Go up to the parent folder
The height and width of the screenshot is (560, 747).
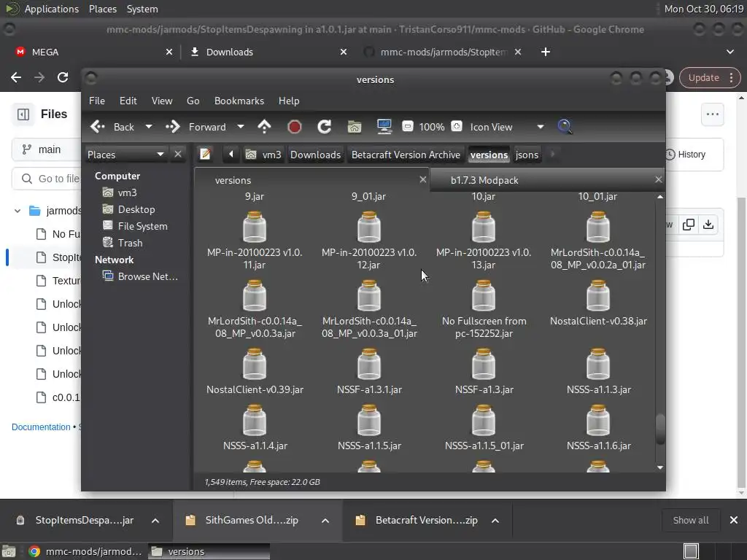tap(264, 127)
